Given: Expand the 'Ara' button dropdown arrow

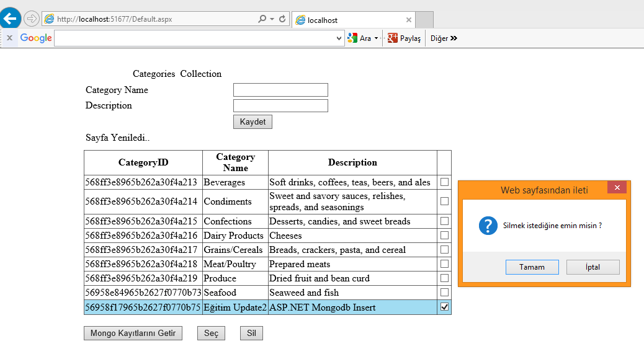Looking at the screenshot, I should (376, 38).
